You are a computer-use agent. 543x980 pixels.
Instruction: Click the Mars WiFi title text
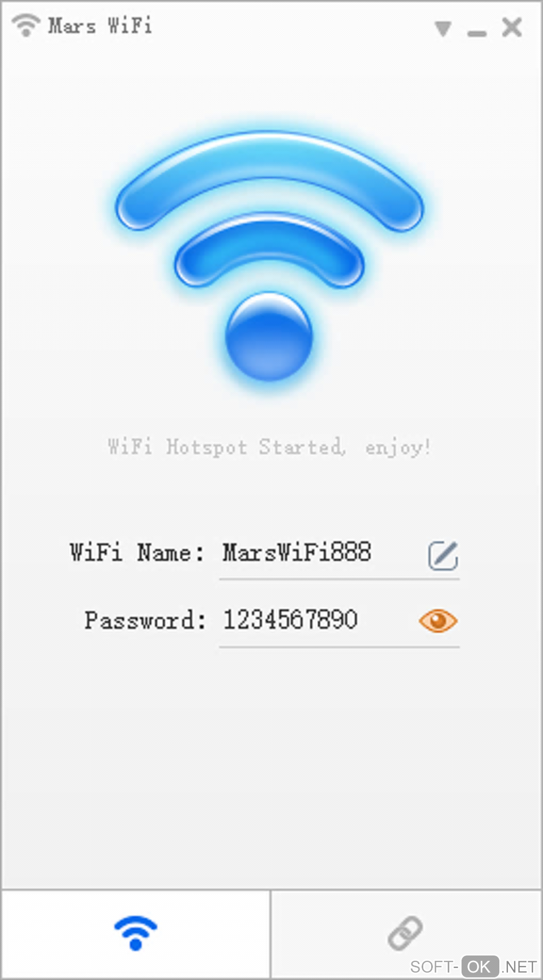100,26
